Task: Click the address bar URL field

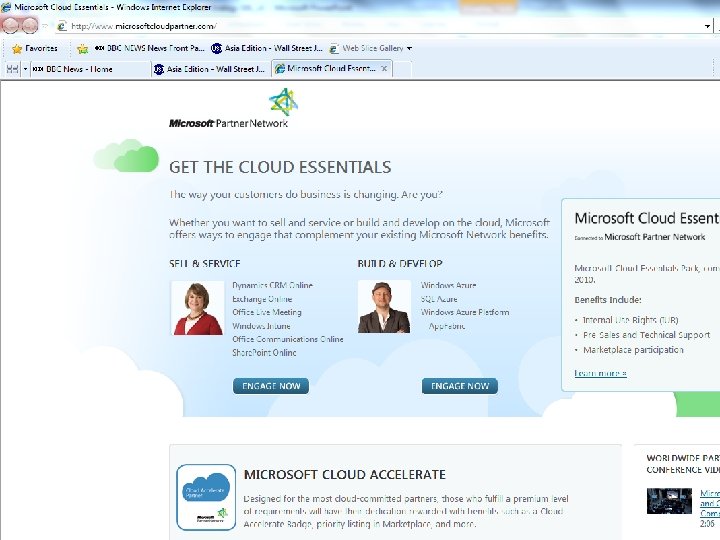Action: (381, 26)
